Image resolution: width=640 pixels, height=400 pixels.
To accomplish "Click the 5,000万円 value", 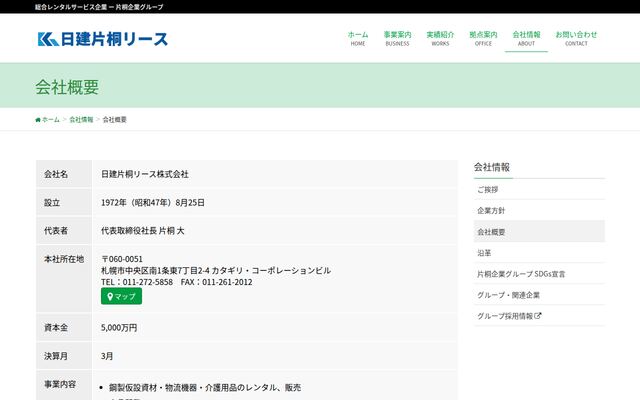I will [119, 327].
